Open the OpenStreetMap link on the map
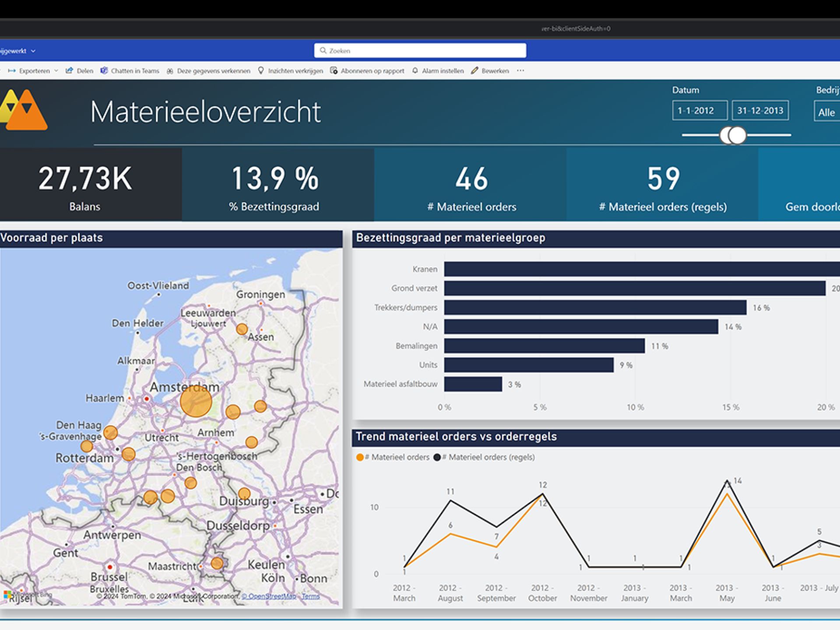The width and height of the screenshot is (840, 630). [269, 596]
